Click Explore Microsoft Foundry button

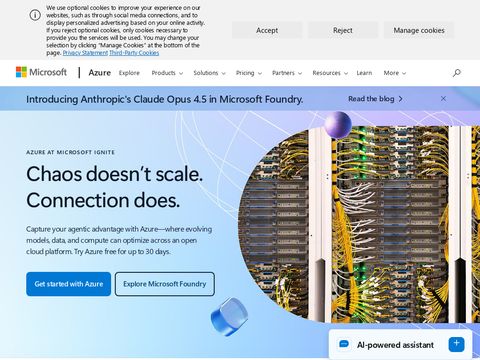pos(165,284)
